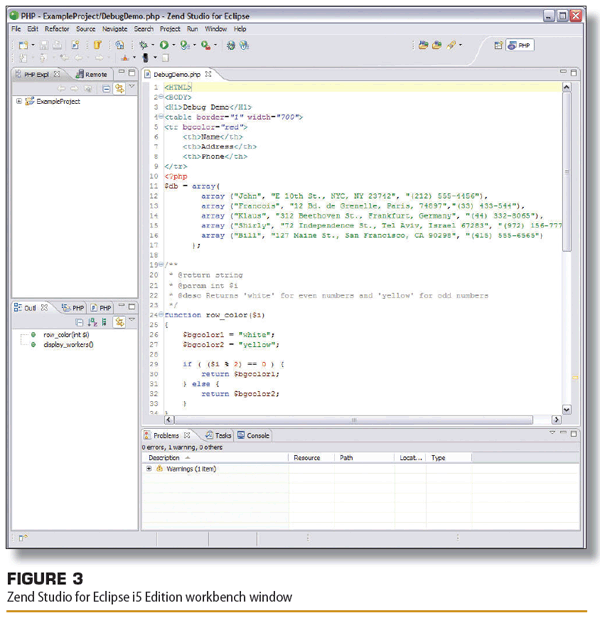Screen dimensions: 600x618
Task: Open the Problems view menu arrow
Action: point(552,433)
